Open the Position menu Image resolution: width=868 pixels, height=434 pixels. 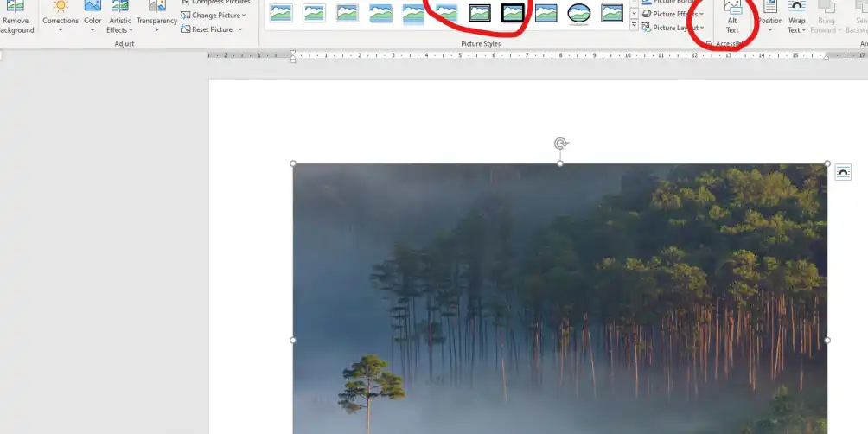(x=770, y=17)
